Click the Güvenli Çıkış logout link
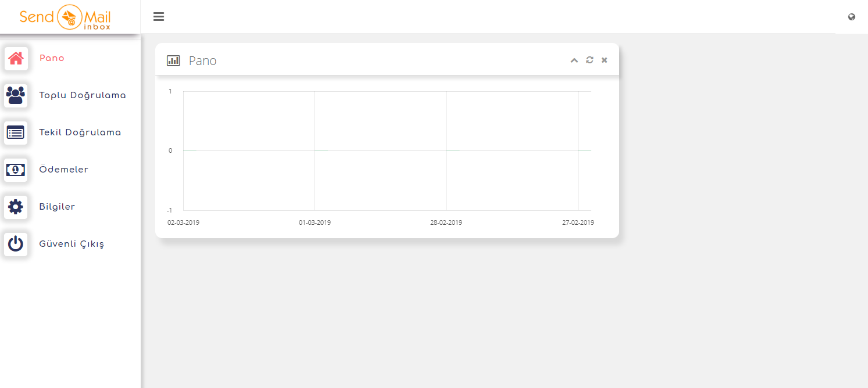 (72, 244)
